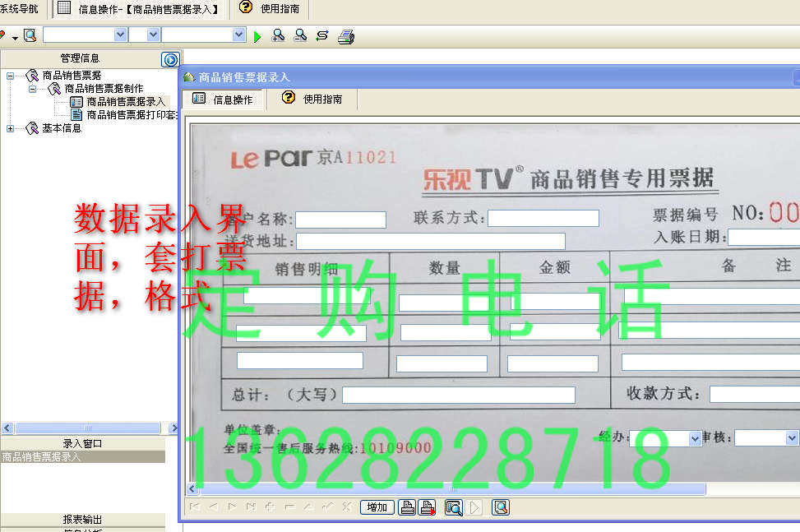Viewport: 800px width, 532px height.
Task: Click the 管理信息 panel header
Action: (x=80, y=58)
